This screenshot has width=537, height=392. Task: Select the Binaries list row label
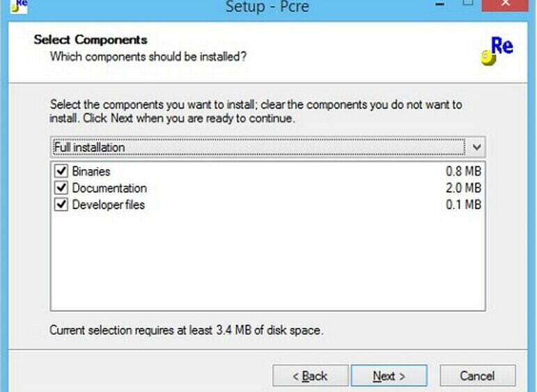[x=91, y=171]
